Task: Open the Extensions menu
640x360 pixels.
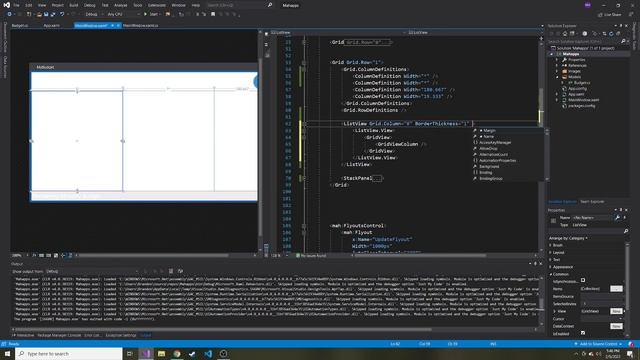Action: [157, 5]
